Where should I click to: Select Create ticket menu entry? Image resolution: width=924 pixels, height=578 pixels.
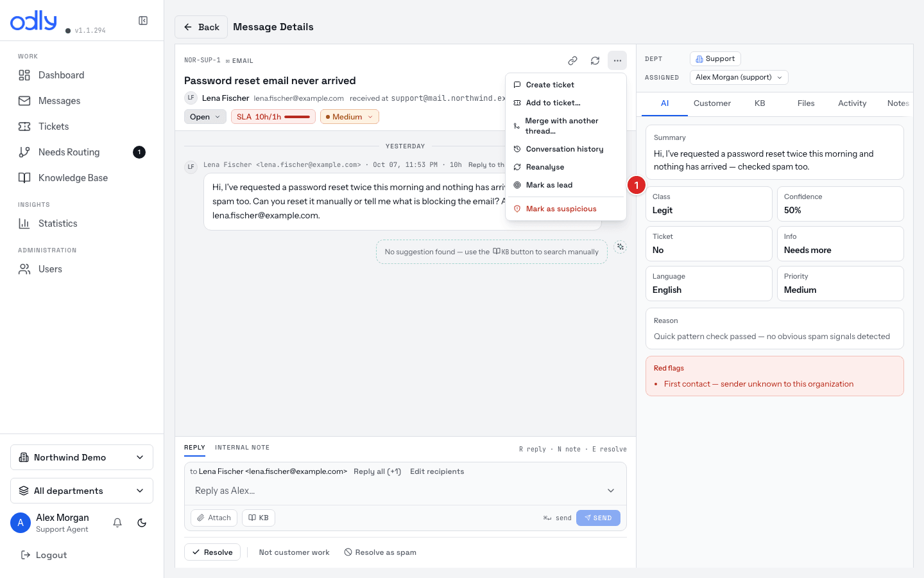tap(566, 85)
